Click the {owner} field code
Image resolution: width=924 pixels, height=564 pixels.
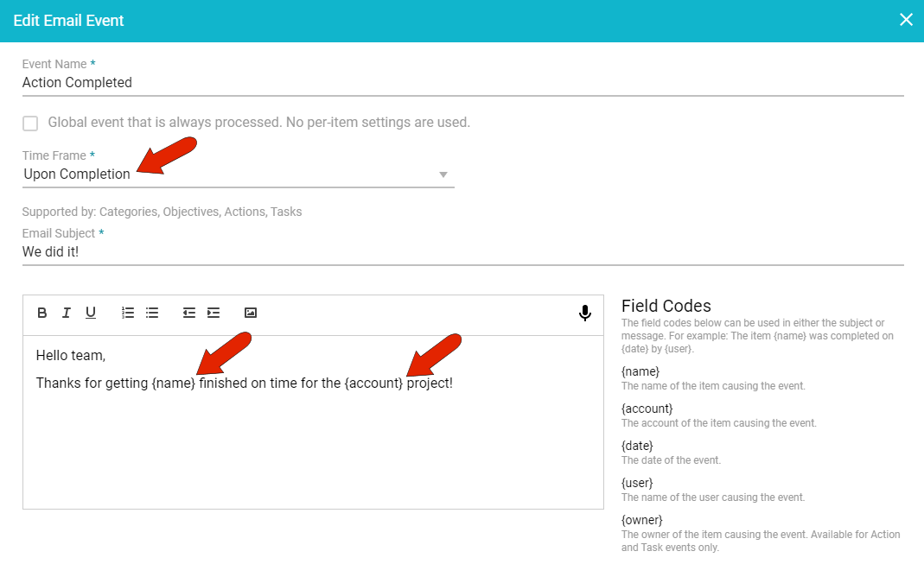tap(642, 520)
